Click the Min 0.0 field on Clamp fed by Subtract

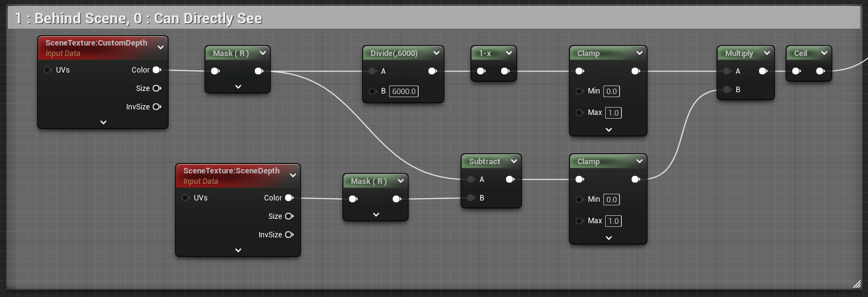coord(612,199)
